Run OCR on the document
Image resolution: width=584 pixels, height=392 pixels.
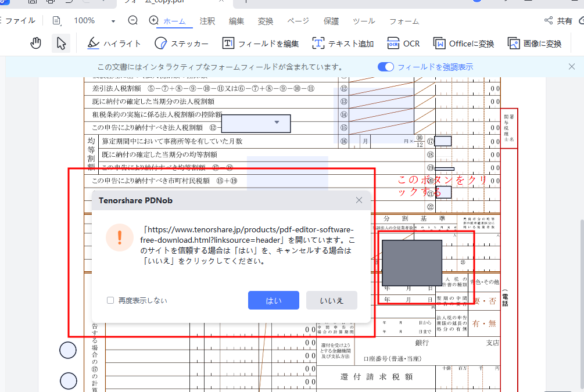(403, 43)
